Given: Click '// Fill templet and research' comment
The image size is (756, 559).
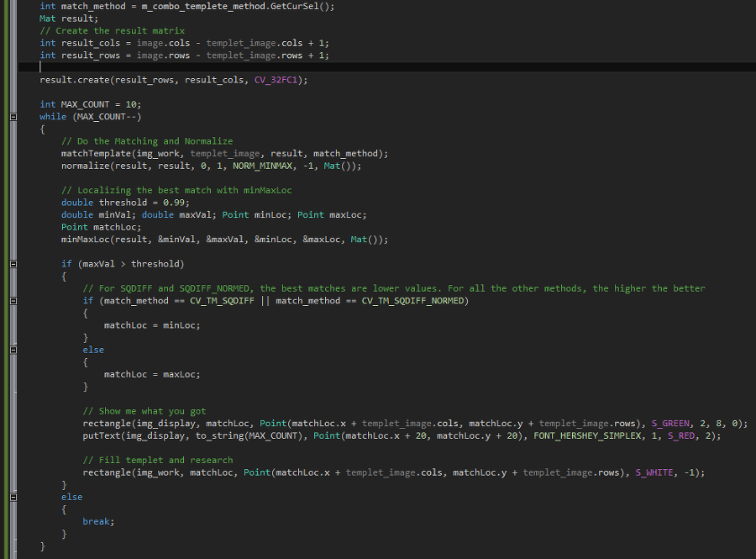Looking at the screenshot, I should click(158, 460).
